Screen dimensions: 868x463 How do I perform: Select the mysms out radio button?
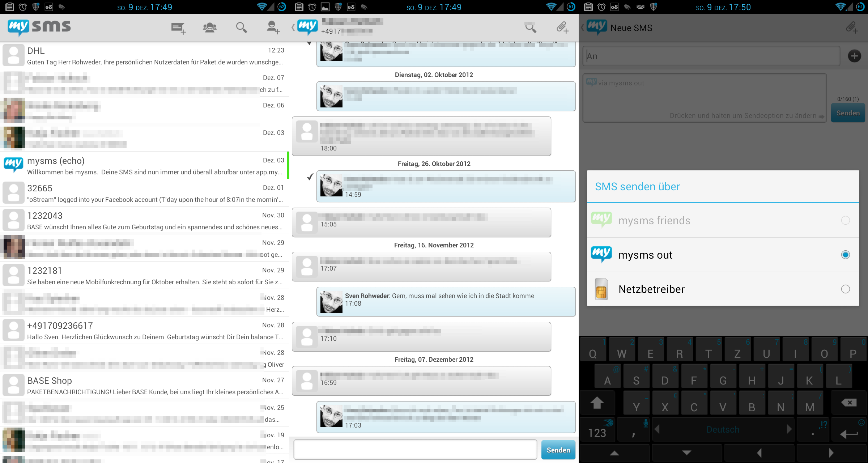845,255
